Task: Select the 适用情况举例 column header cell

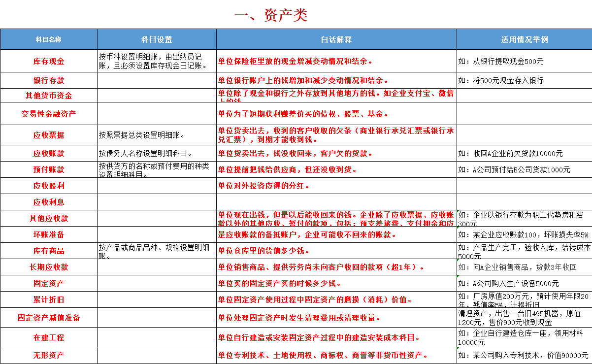Action: point(525,37)
